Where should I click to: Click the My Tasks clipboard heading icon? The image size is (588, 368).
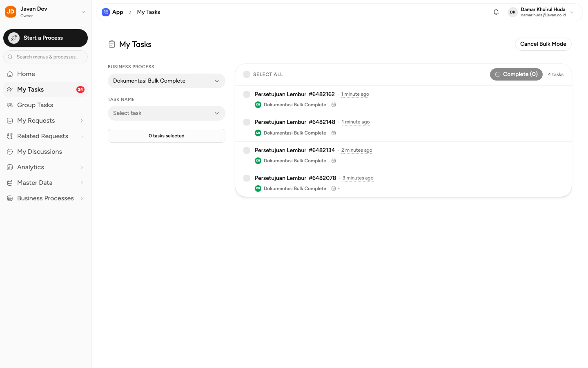(112, 44)
